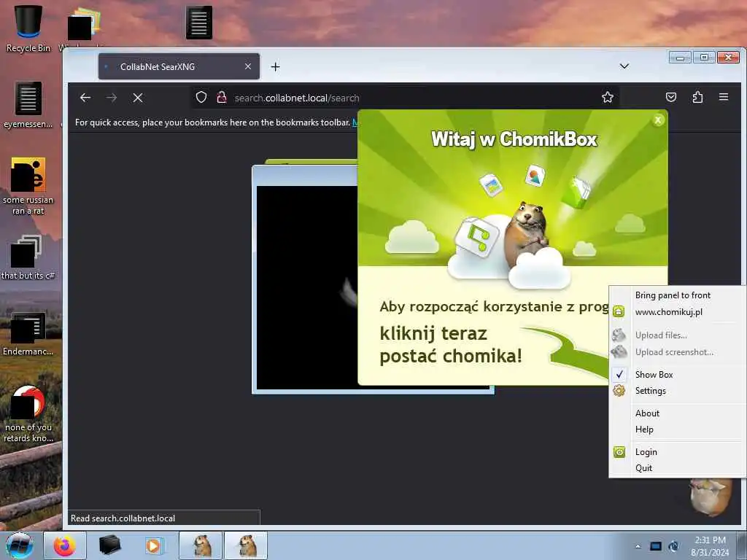This screenshot has height=560, width=747.
Task: Choose Quit from the ChomikBox menu
Action: pos(677,467)
